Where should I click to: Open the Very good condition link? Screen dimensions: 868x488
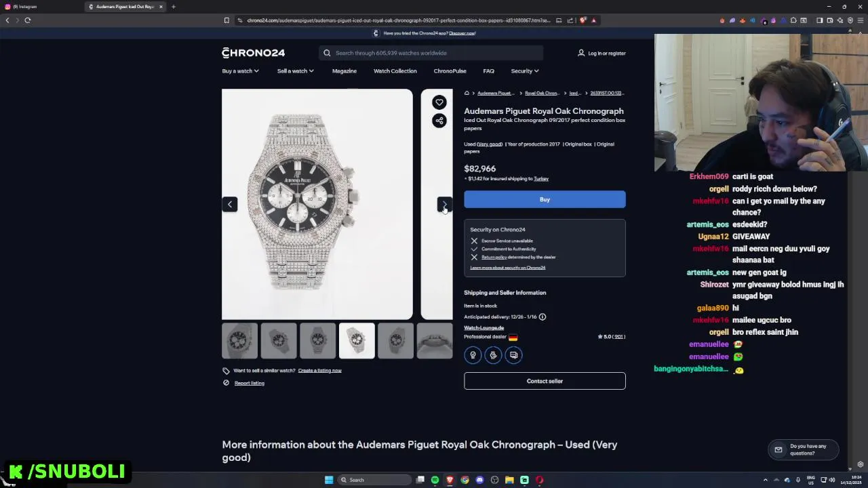(490, 144)
